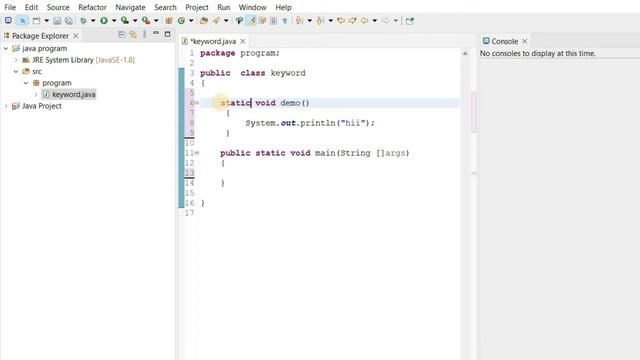Open the Next Annotation dropdown arrow
This screenshot has height=360, width=640.
coord(309,20)
